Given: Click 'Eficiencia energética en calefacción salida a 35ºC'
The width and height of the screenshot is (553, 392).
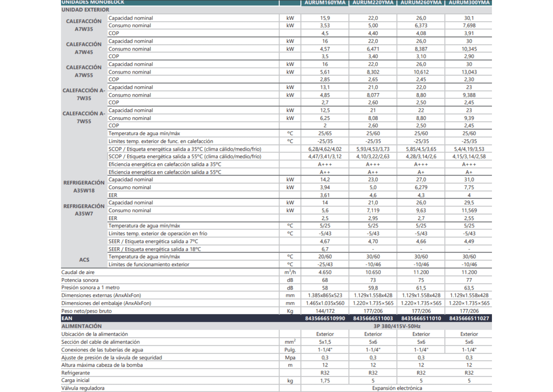Looking at the screenshot, I should click(x=165, y=164).
